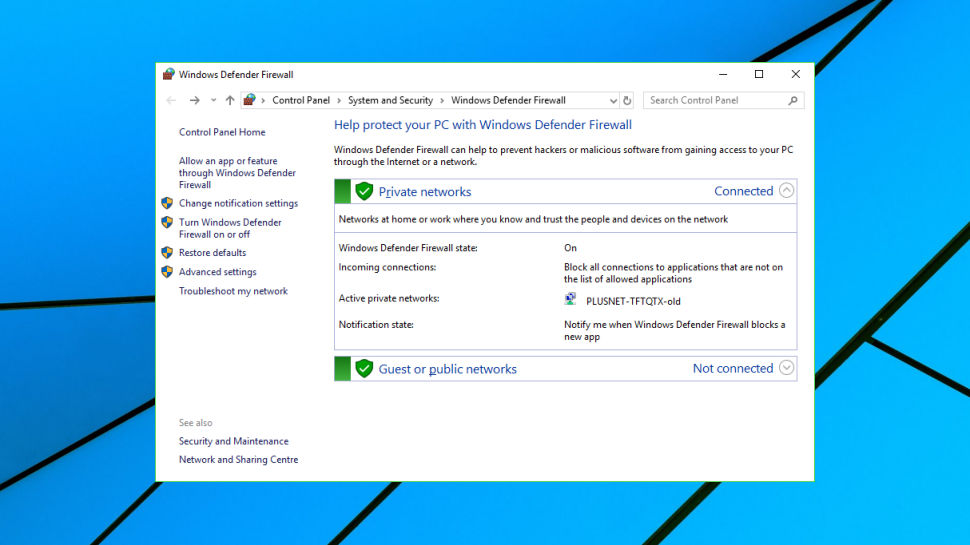Click Help protect your PC heading
The width and height of the screenshot is (970, 545).
[483, 125]
